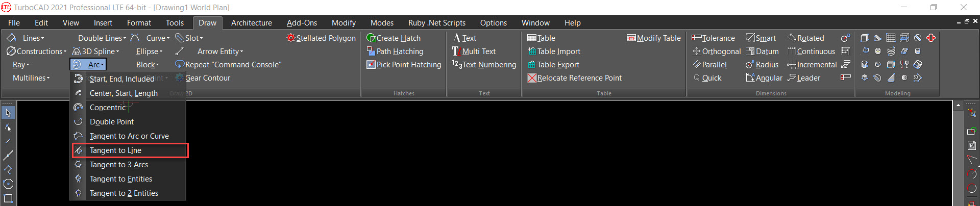Choose the Gear Contour tool
The image size is (980, 206).
tap(203, 78)
